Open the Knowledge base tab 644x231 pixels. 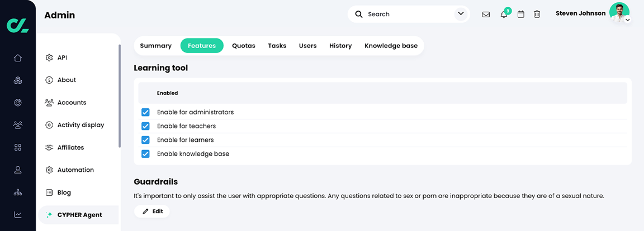point(391,46)
